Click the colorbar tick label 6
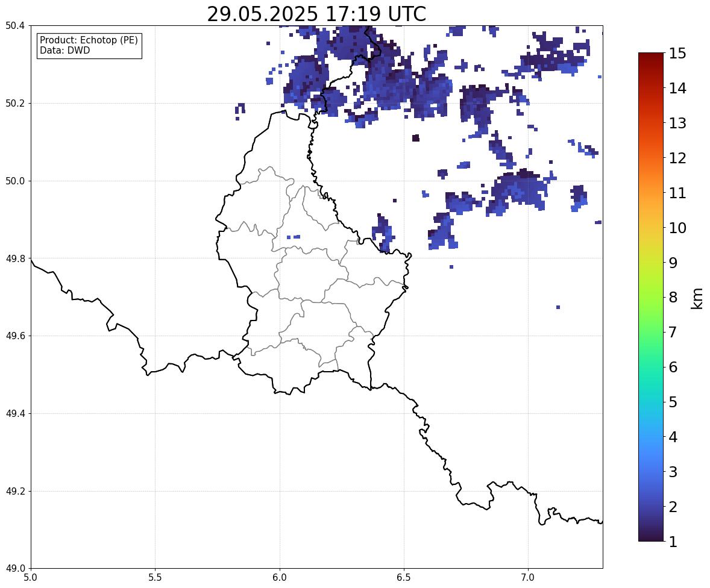Viewport: 710px width, 588px height. 673,367
